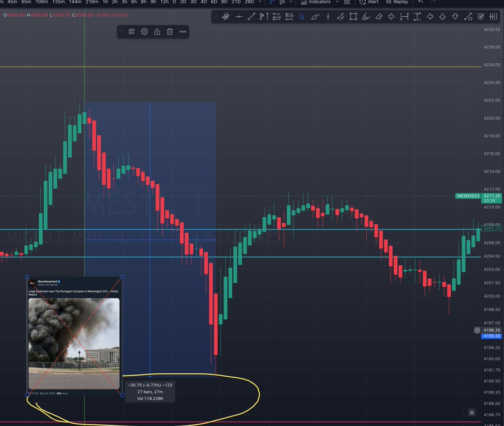Grab the floating drawing toolbar drag handle
The image size is (504, 426).
click(x=121, y=31)
